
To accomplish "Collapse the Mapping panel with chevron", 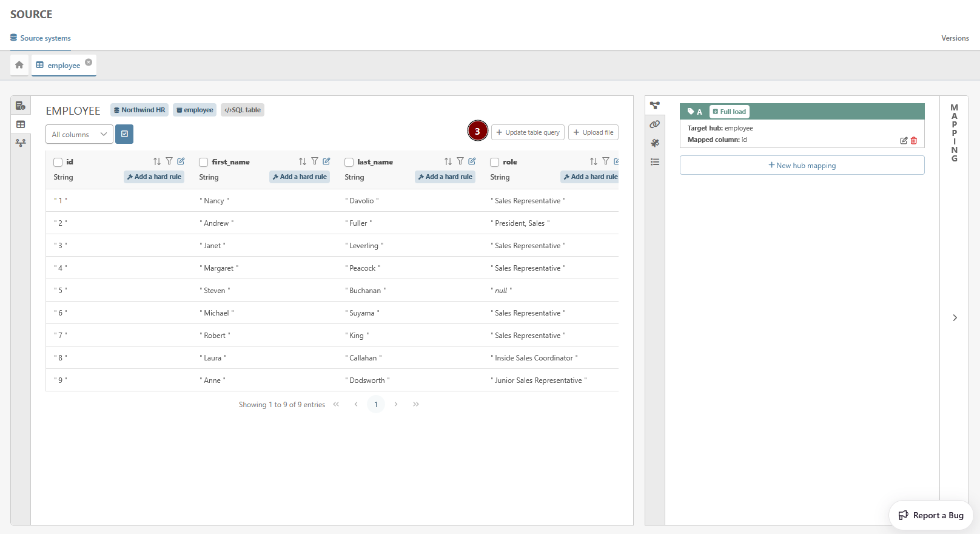I will tap(955, 318).
